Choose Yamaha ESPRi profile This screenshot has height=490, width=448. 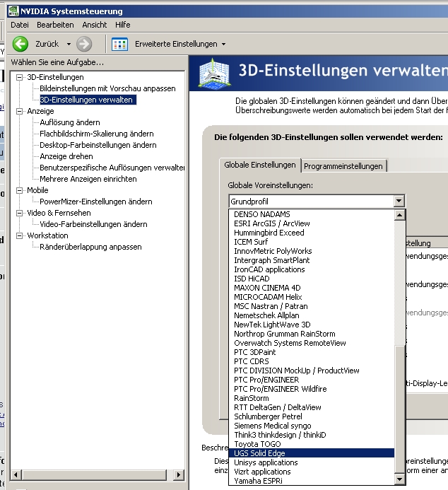[312, 481]
